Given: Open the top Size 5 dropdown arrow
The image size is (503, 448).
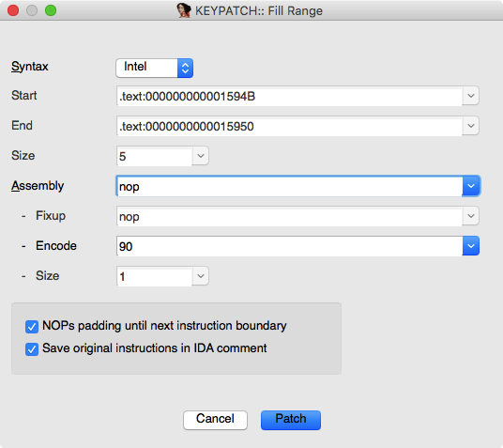Looking at the screenshot, I should pyautogui.click(x=201, y=156).
